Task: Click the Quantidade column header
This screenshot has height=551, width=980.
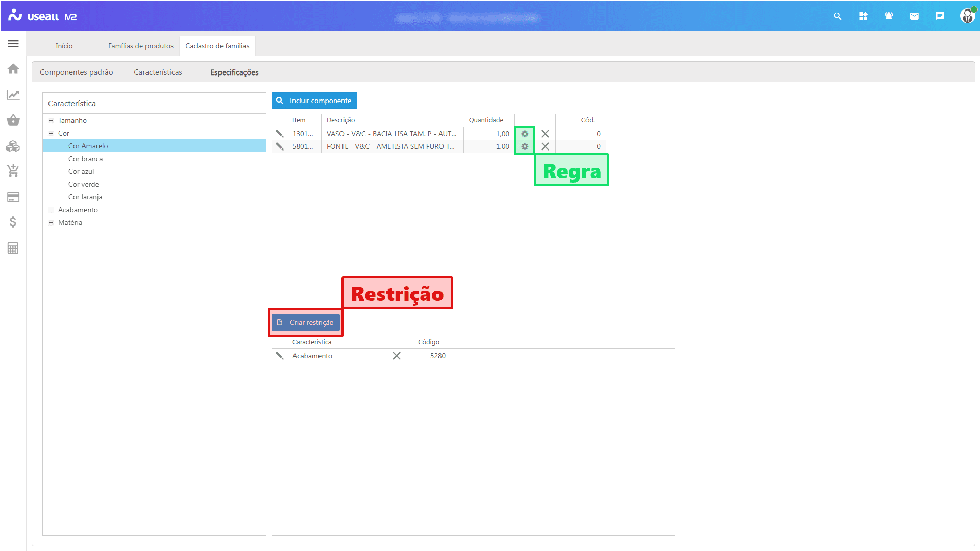Action: pyautogui.click(x=486, y=120)
